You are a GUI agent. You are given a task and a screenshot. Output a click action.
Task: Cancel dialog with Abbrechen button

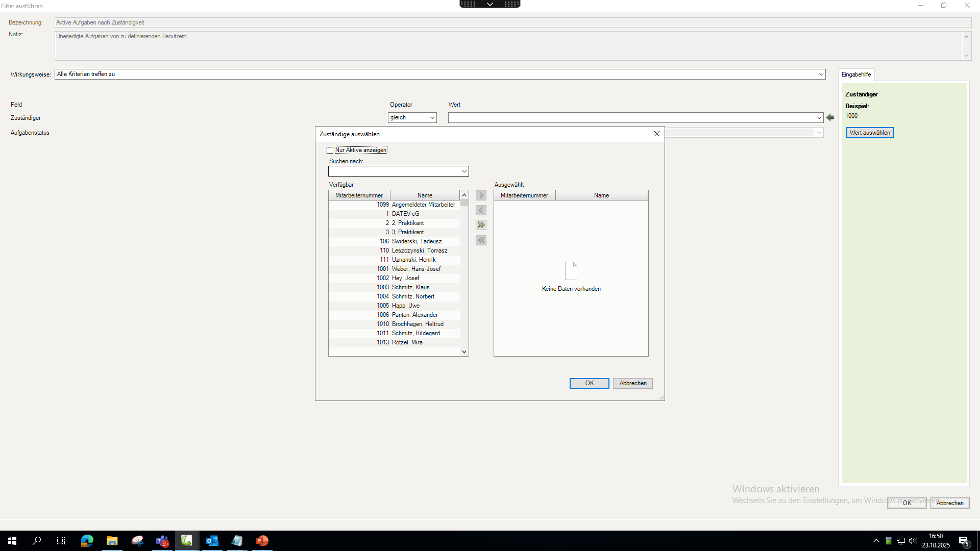pyautogui.click(x=632, y=383)
